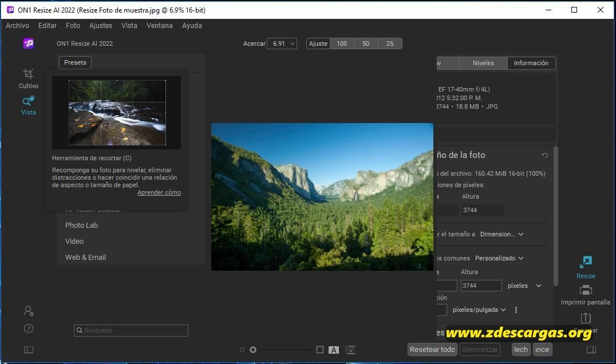Click the crop tool tooltip preview thumbnail
The width and height of the screenshot is (616, 364).
117,113
